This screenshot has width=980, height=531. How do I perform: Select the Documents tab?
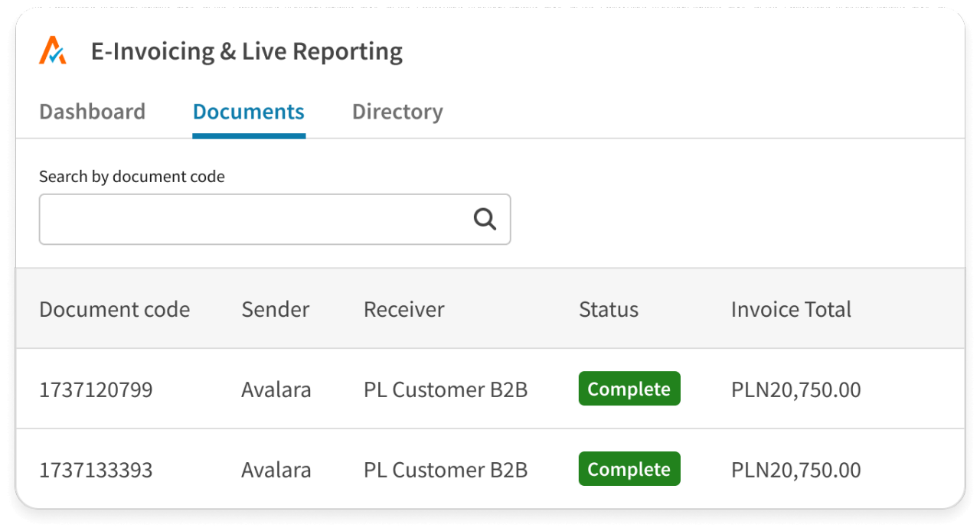[x=248, y=111]
